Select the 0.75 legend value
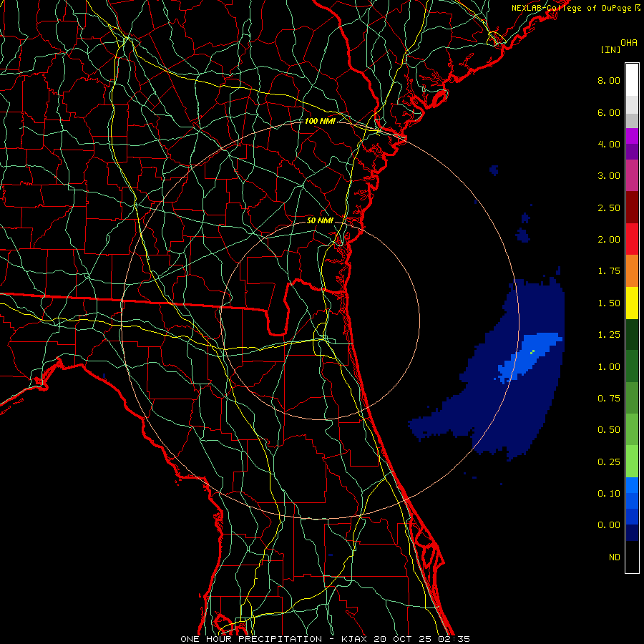The image size is (644, 644). [x=609, y=399]
